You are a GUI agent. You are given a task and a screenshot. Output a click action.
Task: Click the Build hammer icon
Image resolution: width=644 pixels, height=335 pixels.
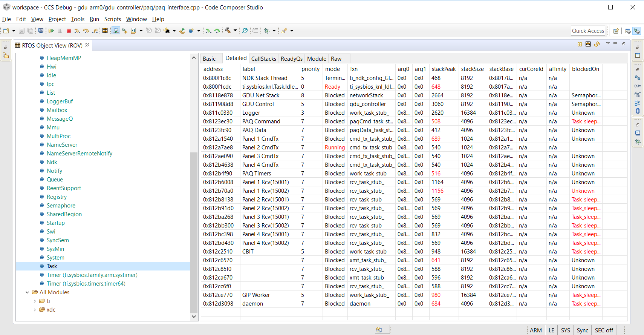click(228, 31)
